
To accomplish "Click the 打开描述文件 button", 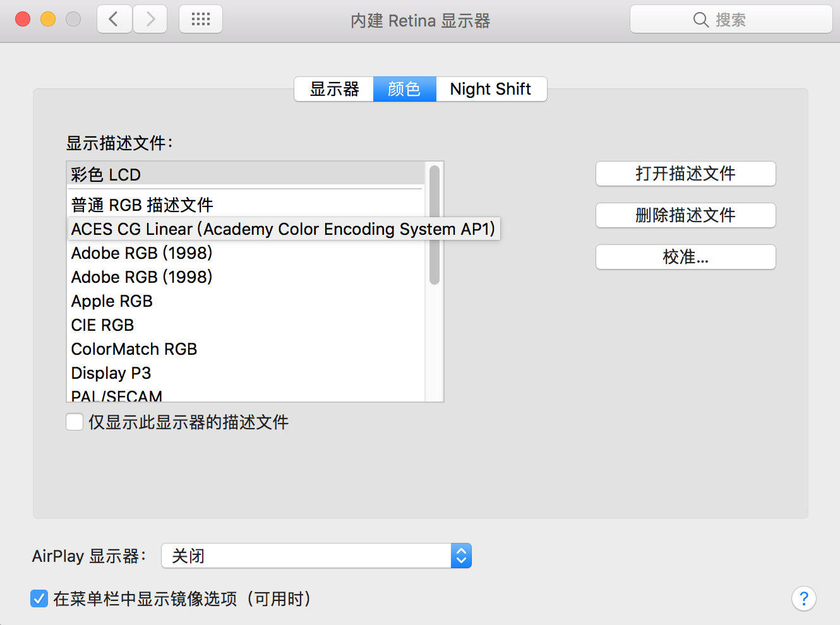I will click(x=686, y=174).
